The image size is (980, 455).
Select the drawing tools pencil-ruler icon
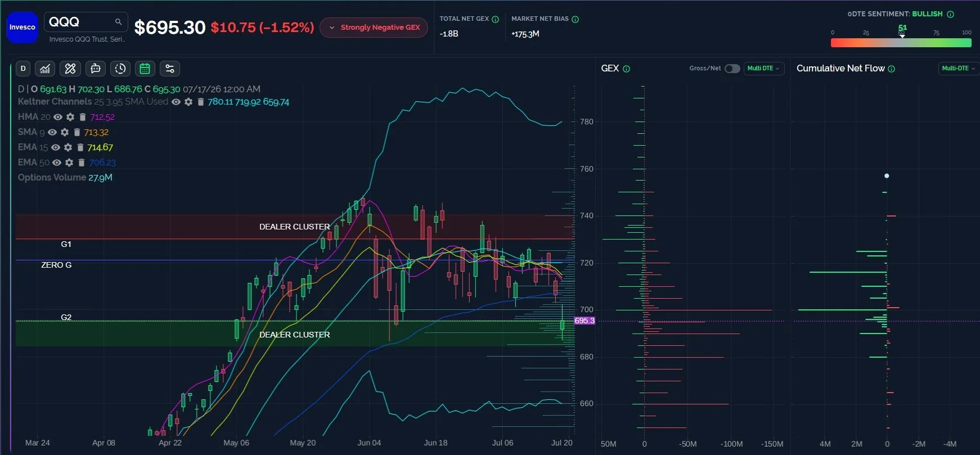point(70,69)
